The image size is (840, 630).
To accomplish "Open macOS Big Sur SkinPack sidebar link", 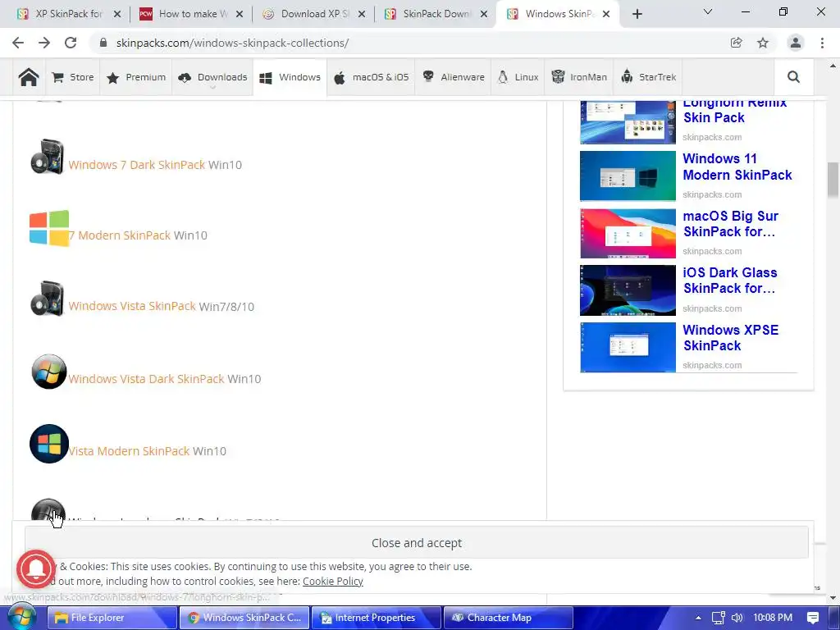I will point(730,224).
